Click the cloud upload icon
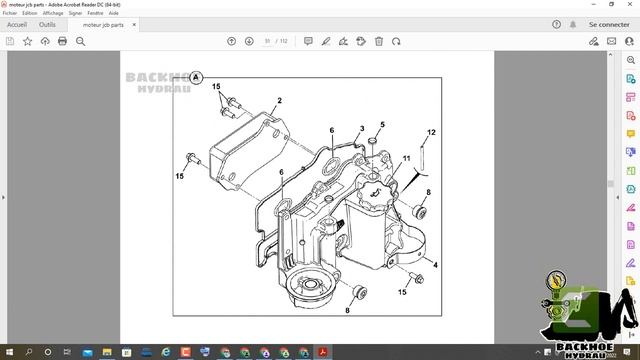 45,41
